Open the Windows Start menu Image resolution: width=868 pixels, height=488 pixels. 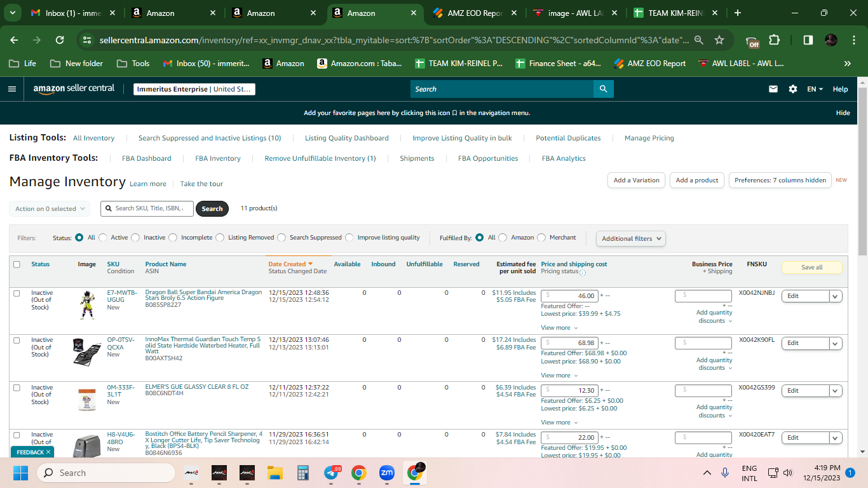20,473
